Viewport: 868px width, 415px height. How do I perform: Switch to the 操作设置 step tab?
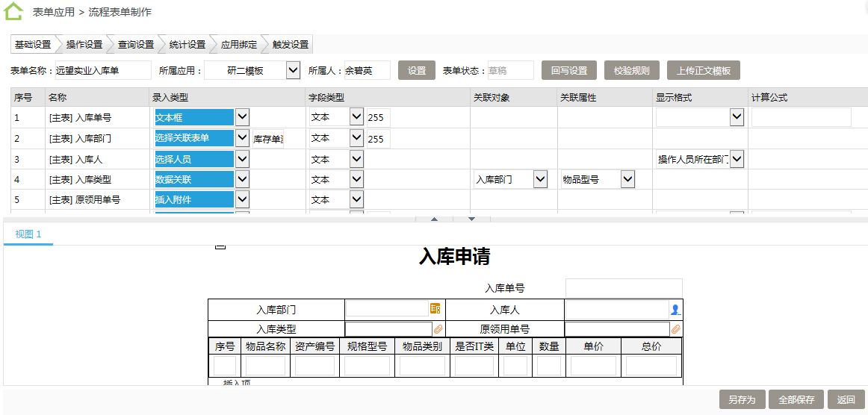click(x=84, y=45)
